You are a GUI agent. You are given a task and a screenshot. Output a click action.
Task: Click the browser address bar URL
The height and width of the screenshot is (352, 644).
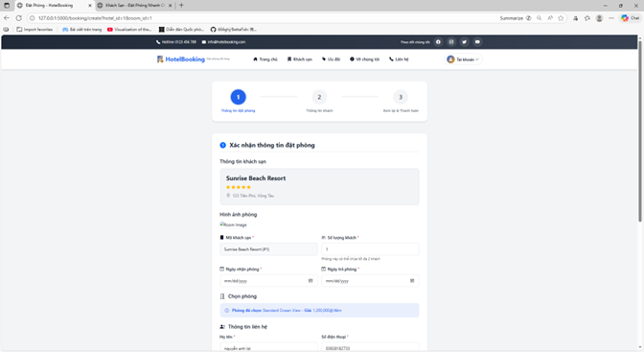[x=95, y=18]
